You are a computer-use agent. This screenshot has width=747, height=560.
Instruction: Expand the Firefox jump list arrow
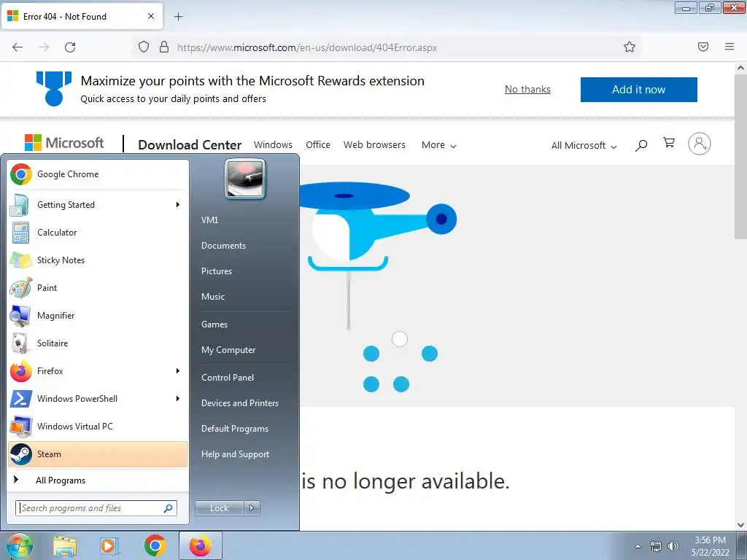pos(178,370)
